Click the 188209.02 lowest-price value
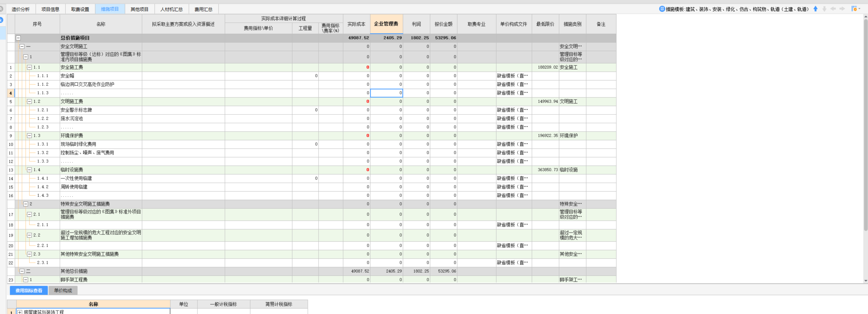Image resolution: width=868 pixels, height=314 pixels. 548,67
